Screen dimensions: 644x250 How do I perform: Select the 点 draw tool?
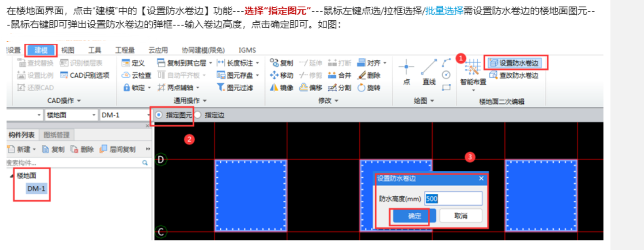(406, 72)
